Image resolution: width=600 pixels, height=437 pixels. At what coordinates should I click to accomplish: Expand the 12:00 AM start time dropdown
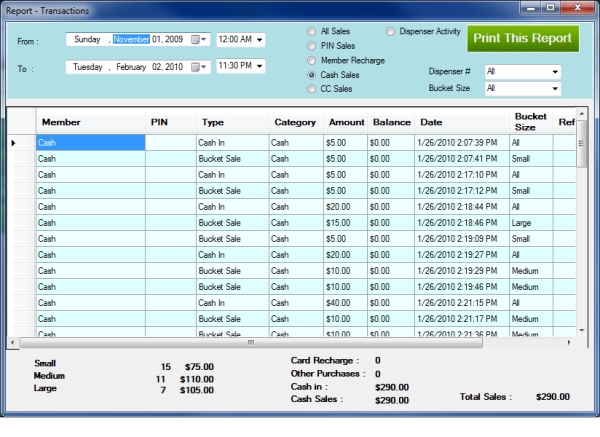[x=260, y=39]
